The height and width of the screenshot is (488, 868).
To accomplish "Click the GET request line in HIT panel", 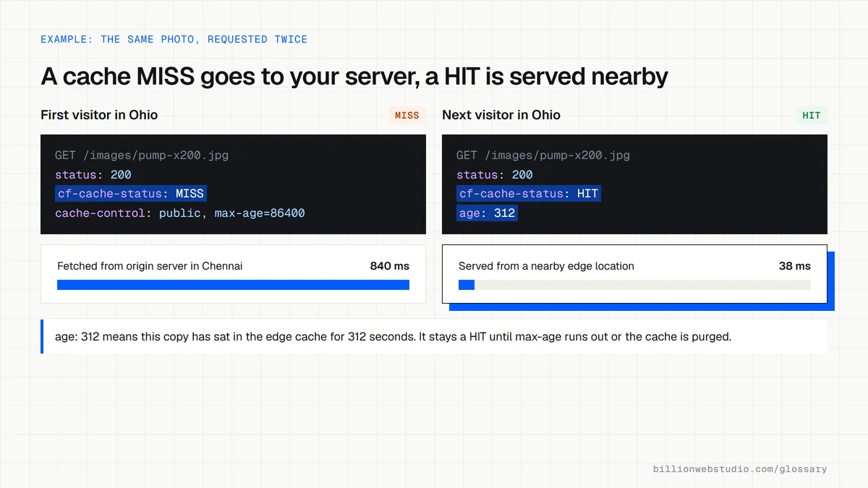I will pyautogui.click(x=543, y=155).
